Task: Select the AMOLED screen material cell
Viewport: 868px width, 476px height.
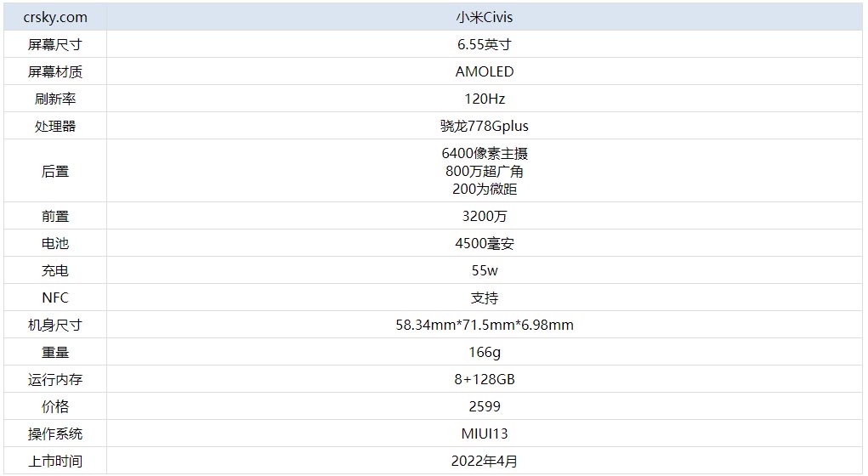Action: click(485, 71)
